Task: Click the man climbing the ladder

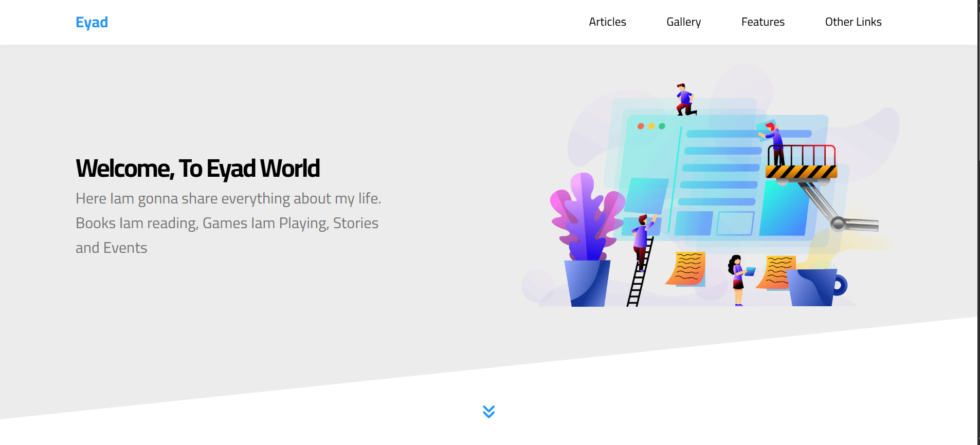Action: tap(642, 239)
